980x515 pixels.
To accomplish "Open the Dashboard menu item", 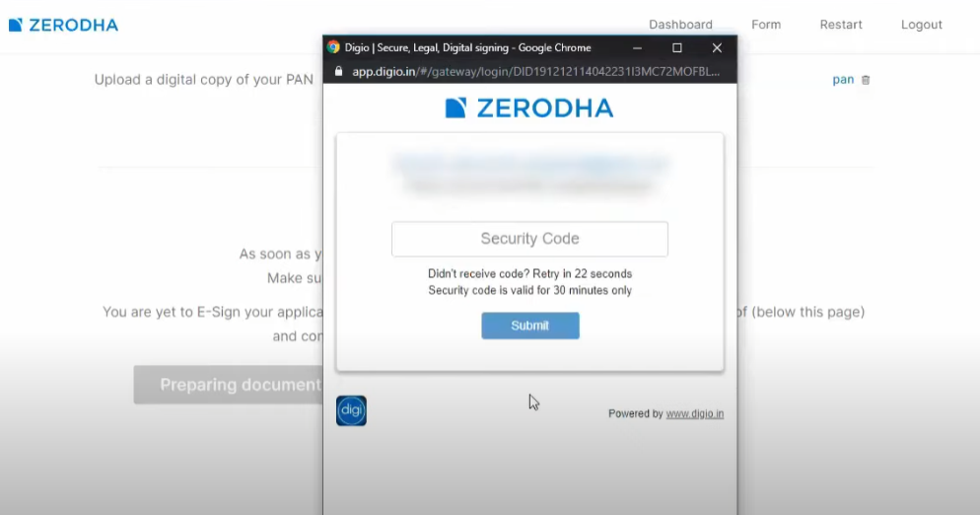I will click(680, 25).
